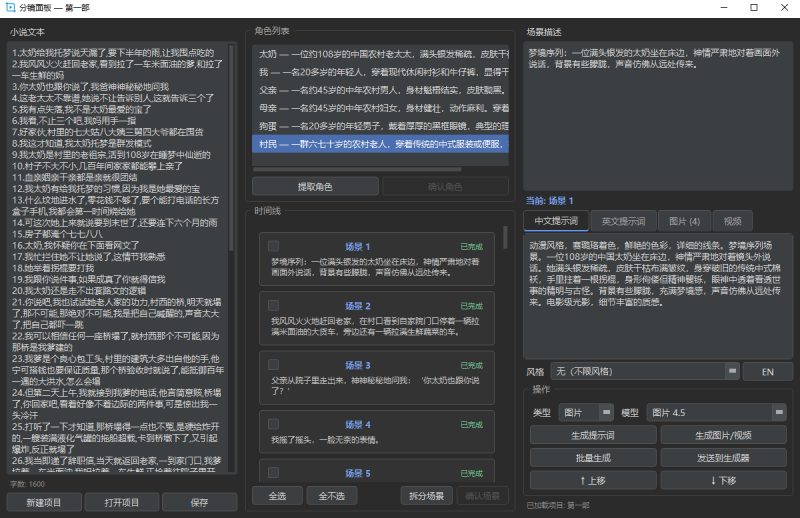This screenshot has width=800, height=518.
Task: Check the box next to 场景 4
Action: tap(273, 424)
